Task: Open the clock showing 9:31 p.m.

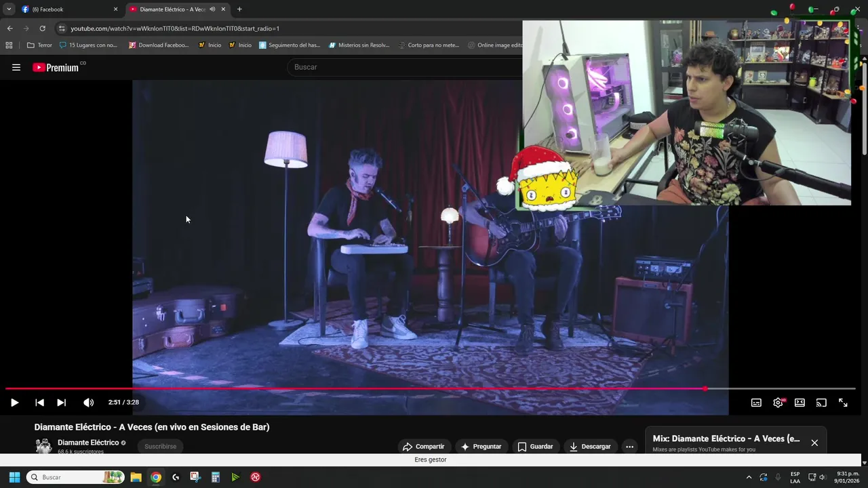Action: (848, 477)
